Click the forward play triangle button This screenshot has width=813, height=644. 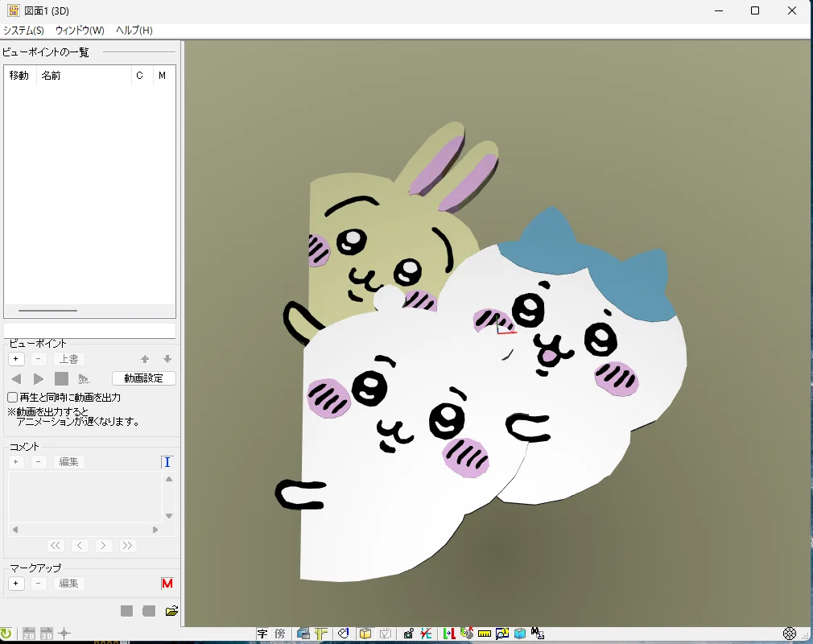coord(39,378)
